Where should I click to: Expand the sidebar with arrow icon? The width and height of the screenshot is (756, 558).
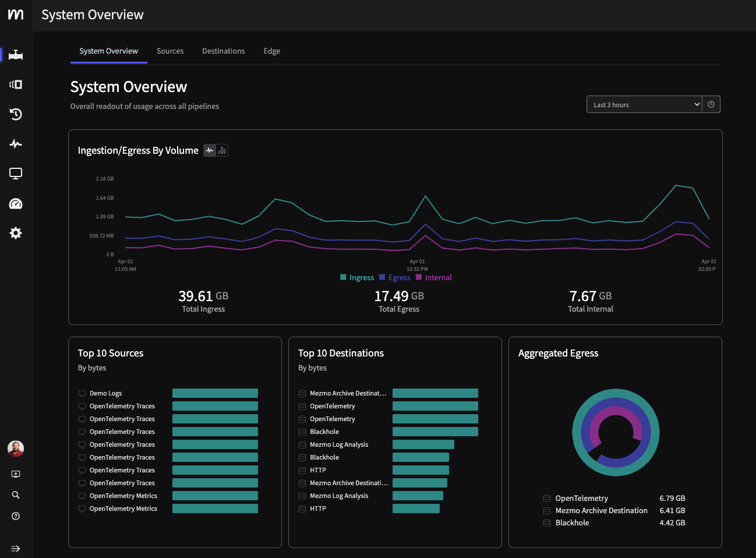click(x=16, y=549)
